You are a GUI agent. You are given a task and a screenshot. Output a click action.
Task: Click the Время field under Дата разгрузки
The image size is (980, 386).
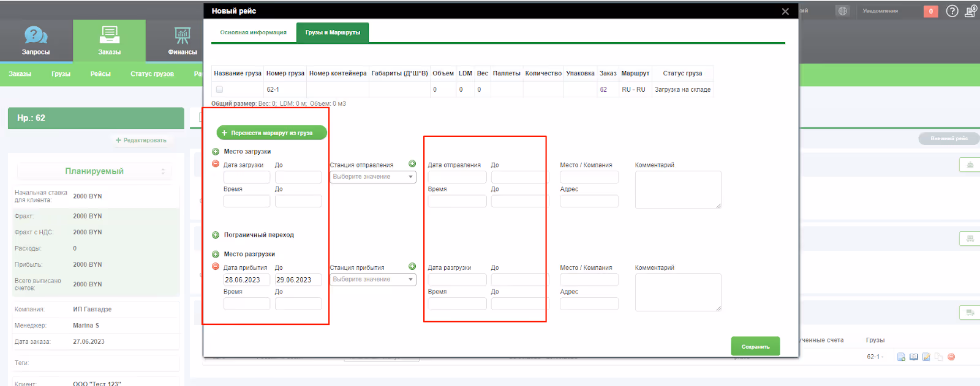tap(457, 304)
